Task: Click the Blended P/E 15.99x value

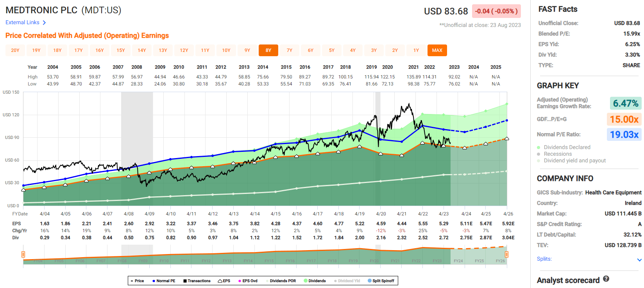Action: coord(631,34)
